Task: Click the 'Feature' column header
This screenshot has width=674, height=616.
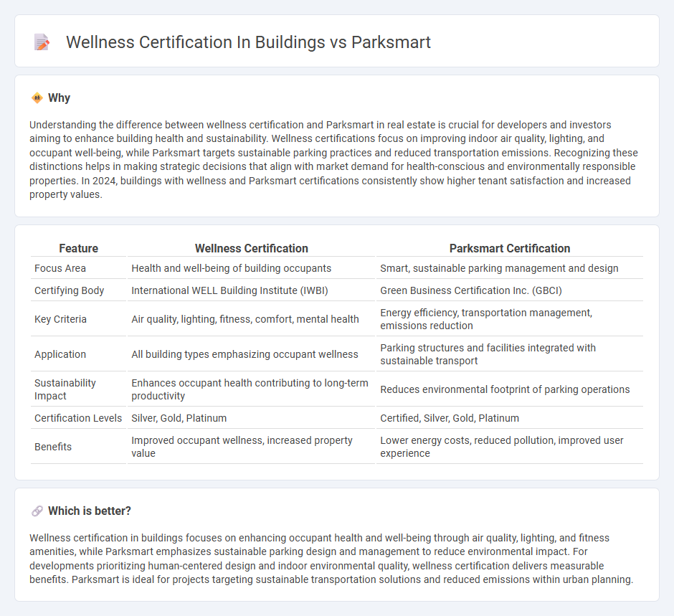Action: pos(79,248)
